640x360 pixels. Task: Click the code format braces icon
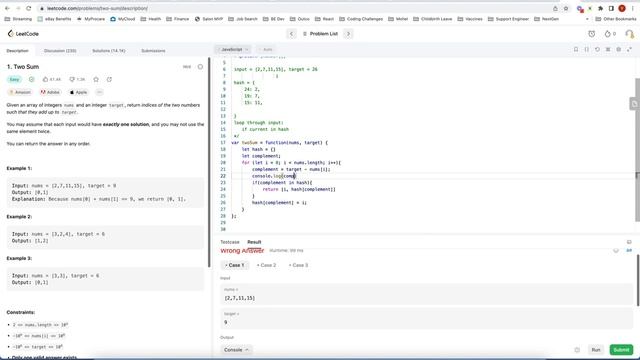point(587,49)
